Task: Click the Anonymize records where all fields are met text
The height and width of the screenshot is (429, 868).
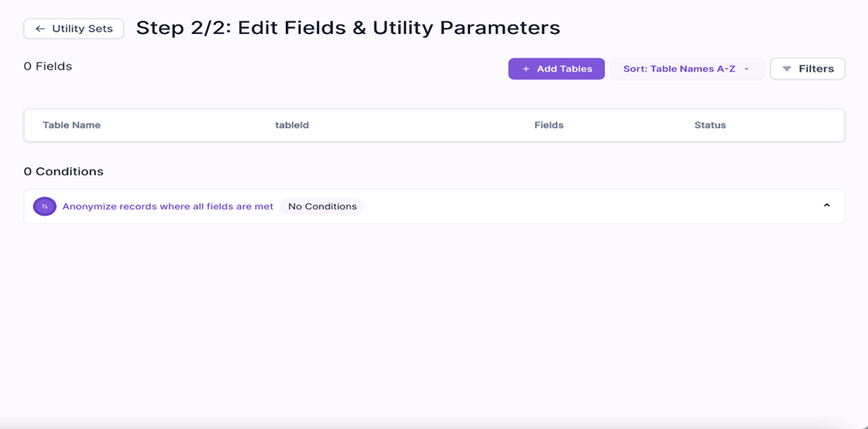Action: pyautogui.click(x=168, y=206)
